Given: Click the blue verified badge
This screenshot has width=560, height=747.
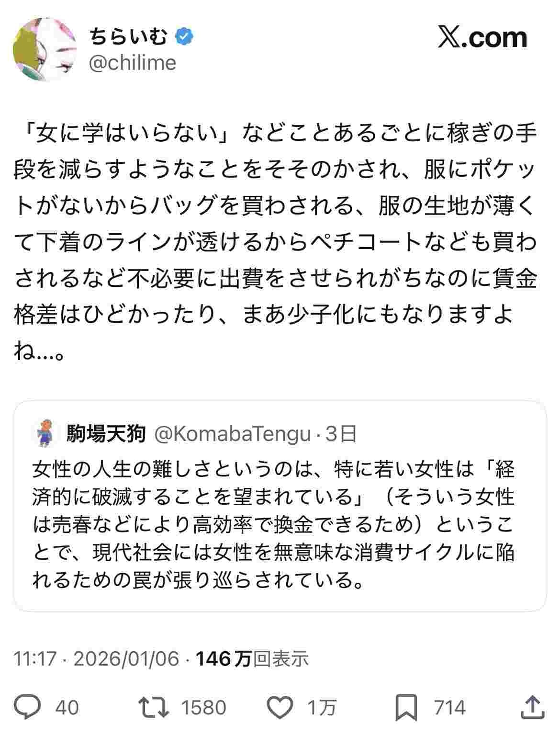Looking at the screenshot, I should [184, 37].
